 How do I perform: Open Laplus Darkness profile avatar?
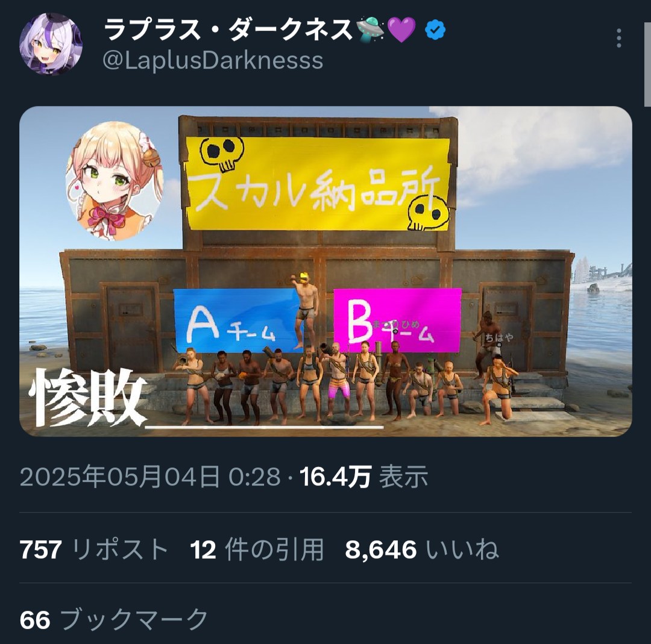(x=51, y=45)
